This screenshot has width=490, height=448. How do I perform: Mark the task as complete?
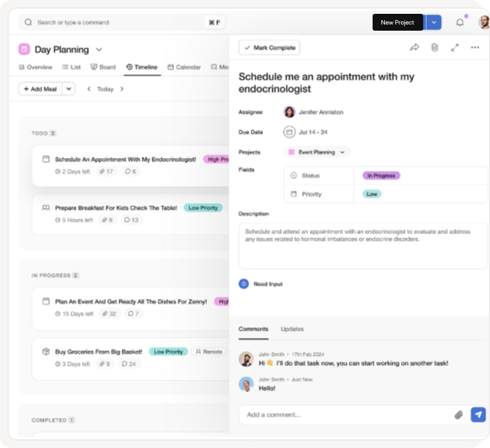(269, 48)
